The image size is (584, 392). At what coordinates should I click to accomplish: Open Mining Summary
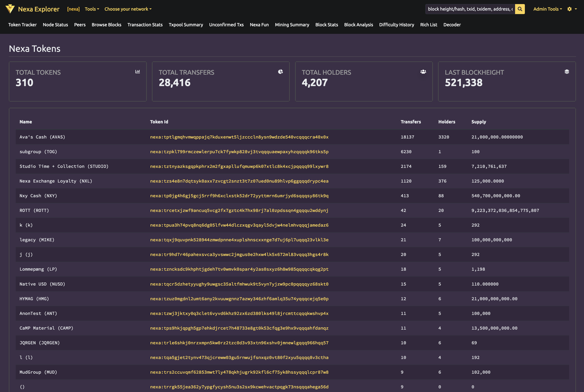click(292, 25)
